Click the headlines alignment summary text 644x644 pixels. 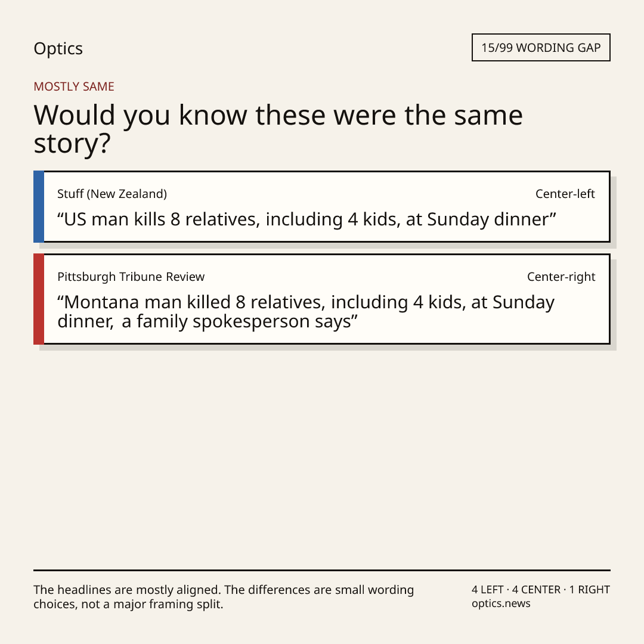pos(224,597)
